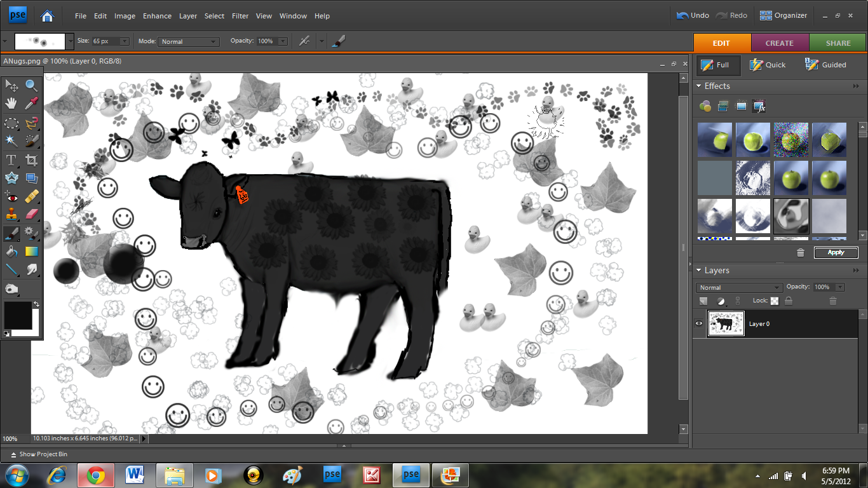Screen dimensions: 868x488
Task: Collapse the Effects panel
Action: (x=699, y=86)
